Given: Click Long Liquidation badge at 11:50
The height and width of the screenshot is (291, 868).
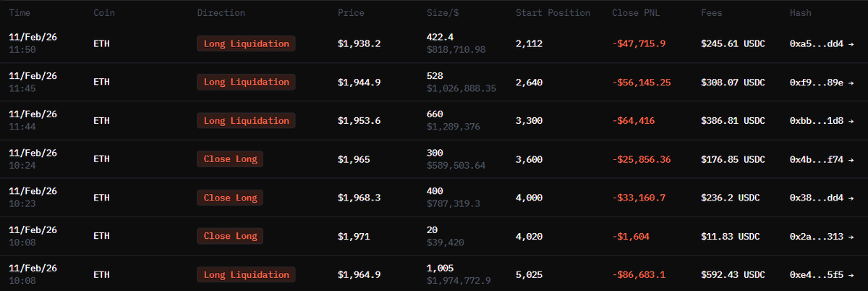Looking at the screenshot, I should click(246, 43).
